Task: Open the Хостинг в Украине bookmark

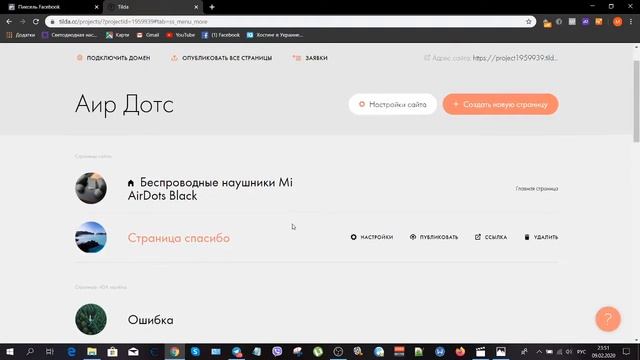Action: [x=275, y=35]
